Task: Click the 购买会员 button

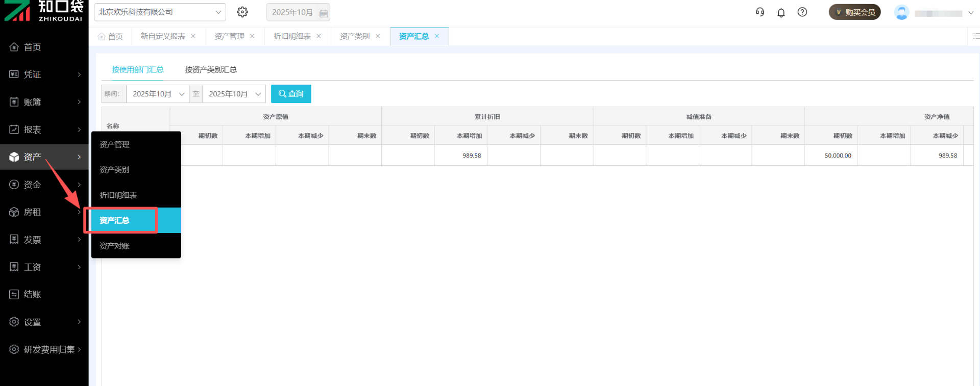Action: point(854,12)
